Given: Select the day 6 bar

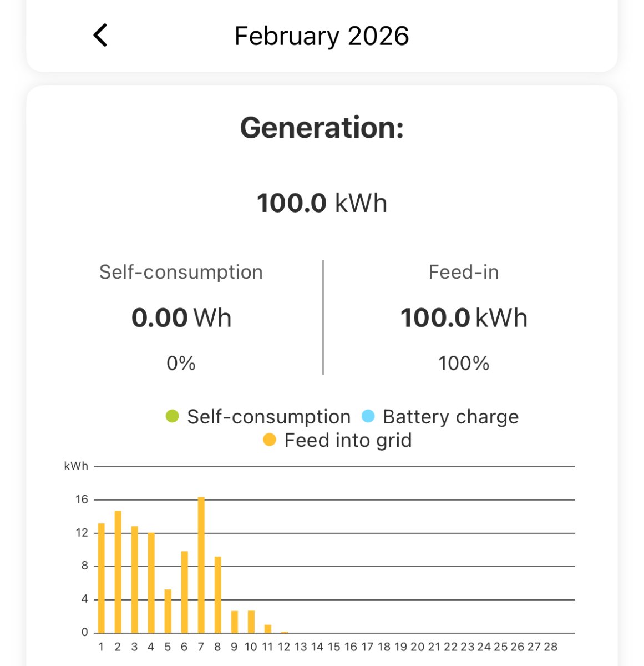Looking at the screenshot, I should point(185,592).
